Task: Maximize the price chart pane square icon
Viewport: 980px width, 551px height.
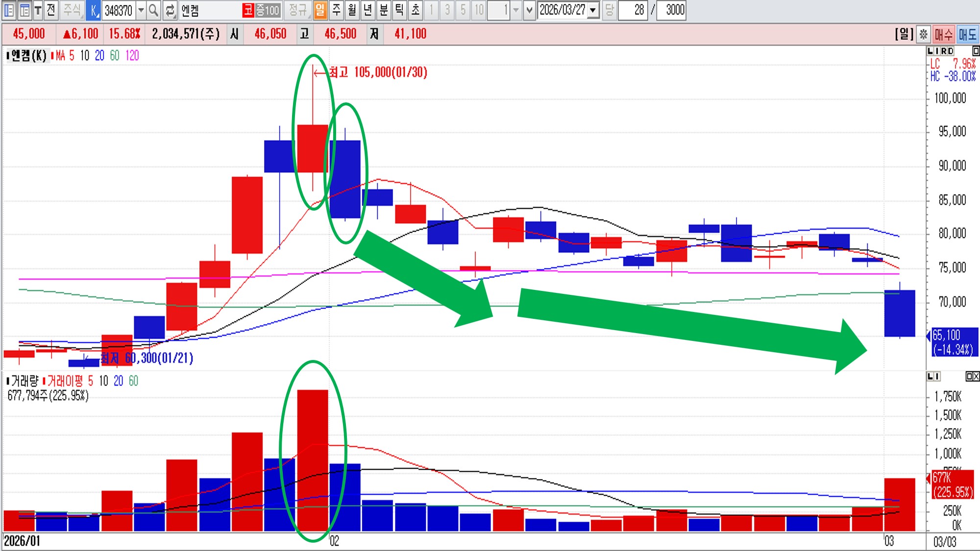Action: click(975, 51)
